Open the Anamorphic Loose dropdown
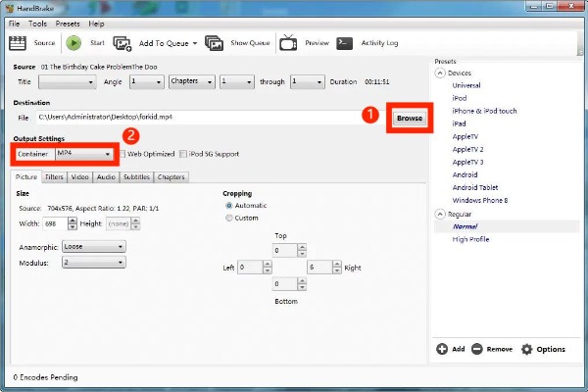The width and height of the screenshot is (588, 392). 94,246
